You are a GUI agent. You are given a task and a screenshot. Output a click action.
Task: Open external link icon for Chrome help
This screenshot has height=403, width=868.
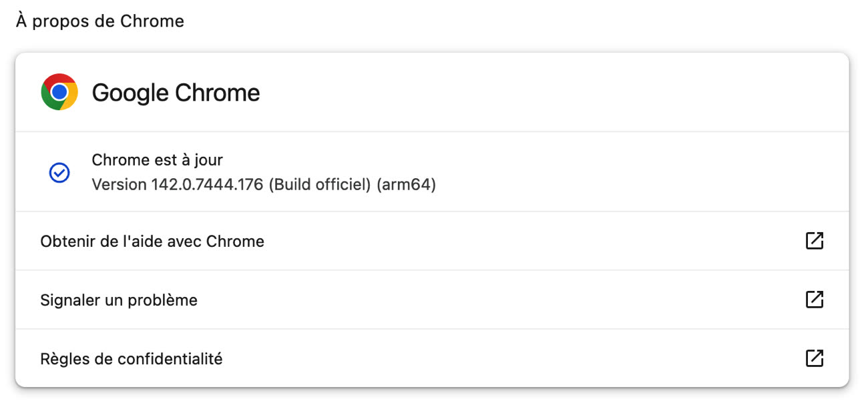click(x=815, y=241)
